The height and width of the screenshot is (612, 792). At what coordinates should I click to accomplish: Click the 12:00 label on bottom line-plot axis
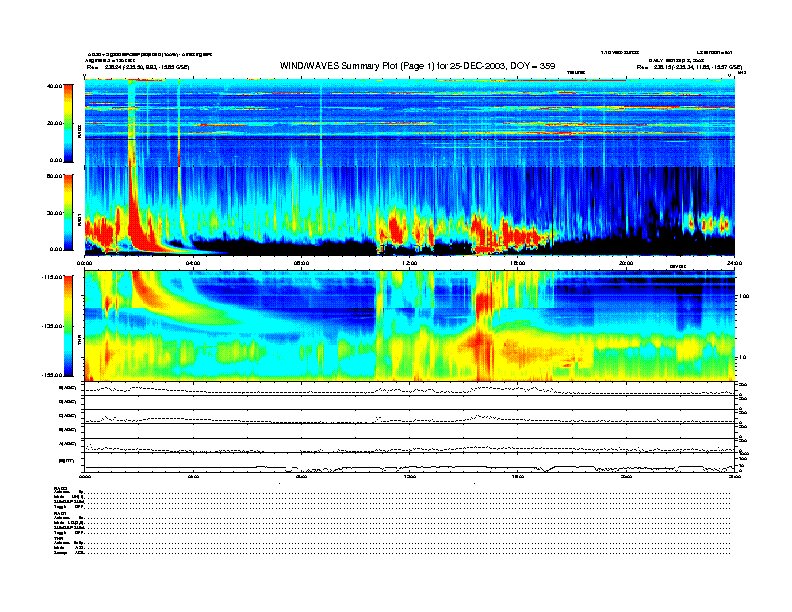coord(410,476)
